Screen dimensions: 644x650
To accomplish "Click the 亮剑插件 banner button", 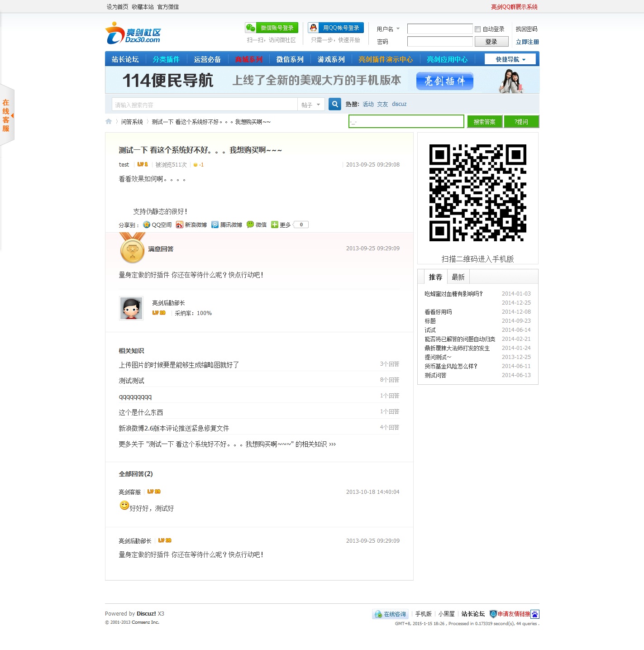I will 445,81.
